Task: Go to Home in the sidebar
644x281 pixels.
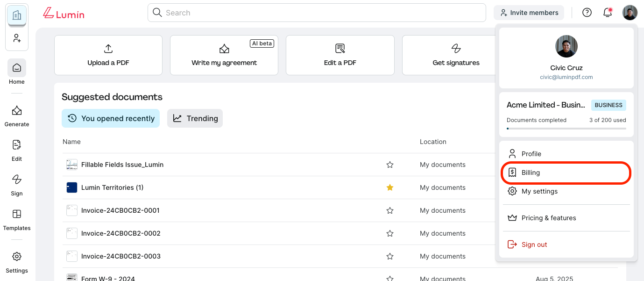Action: [x=17, y=72]
